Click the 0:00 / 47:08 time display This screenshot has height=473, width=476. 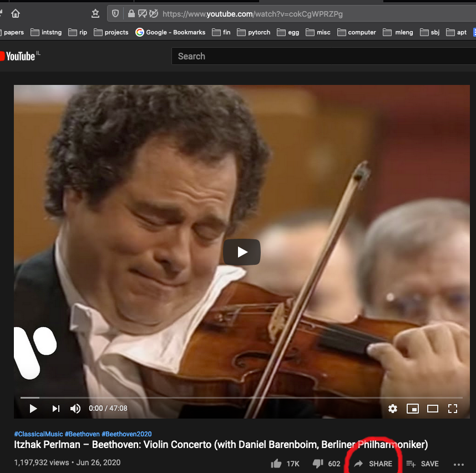(x=108, y=408)
